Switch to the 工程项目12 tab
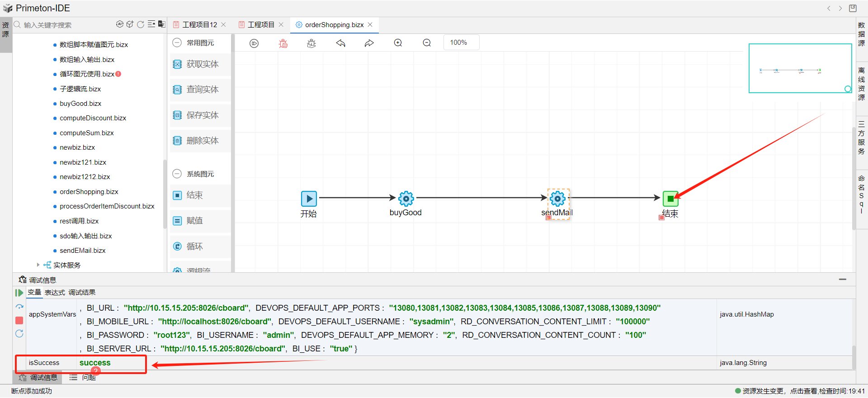The height and width of the screenshot is (398, 868). 199,24
